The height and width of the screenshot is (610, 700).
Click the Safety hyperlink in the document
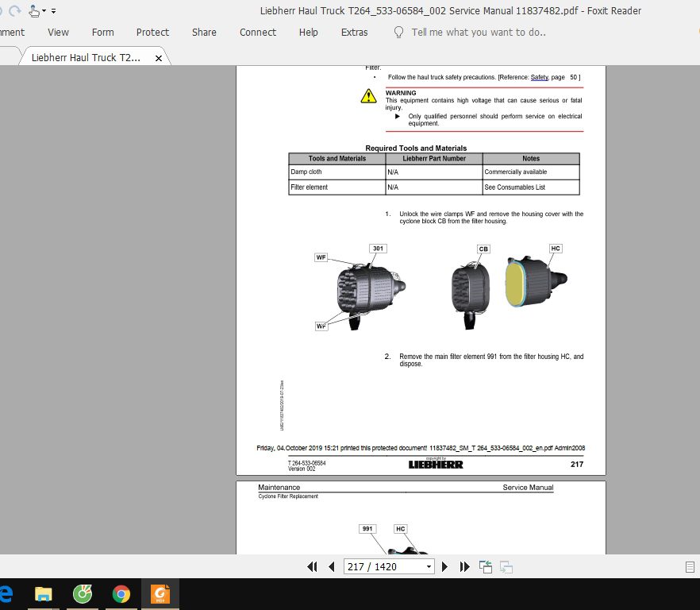point(539,77)
